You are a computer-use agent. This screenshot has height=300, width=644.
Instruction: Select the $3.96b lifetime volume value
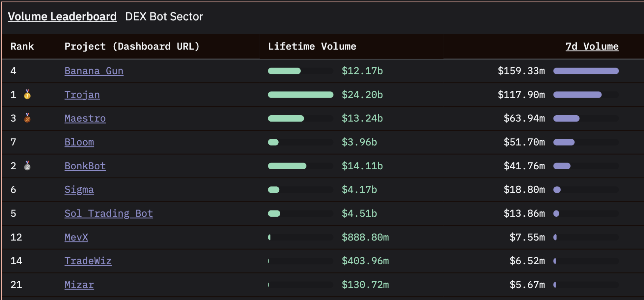pyautogui.click(x=360, y=142)
